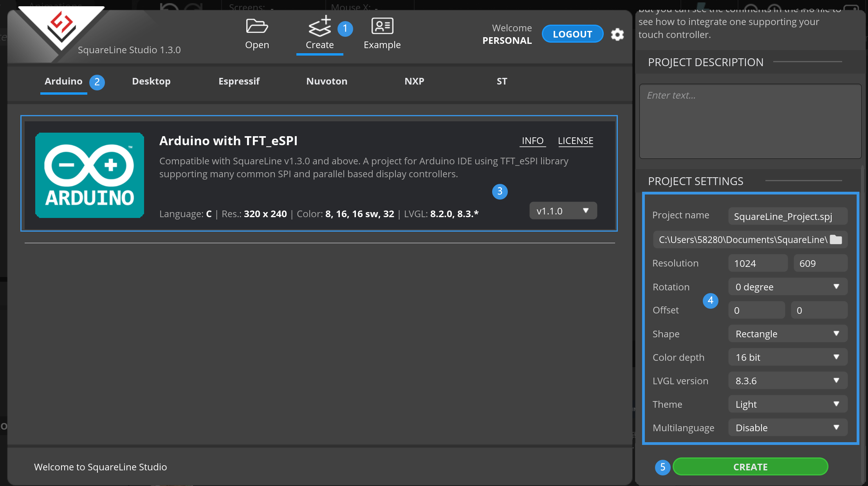Switch to the Desktop tab
The width and height of the screenshot is (868, 486).
pos(151,81)
